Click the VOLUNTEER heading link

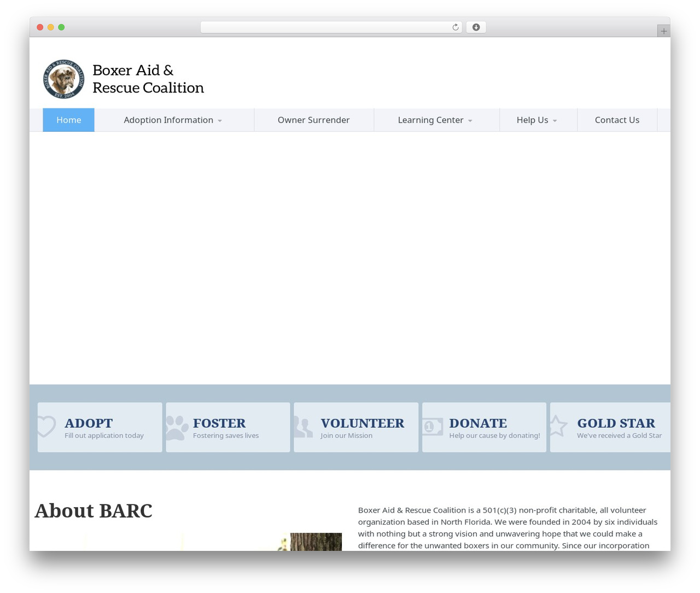[363, 423]
